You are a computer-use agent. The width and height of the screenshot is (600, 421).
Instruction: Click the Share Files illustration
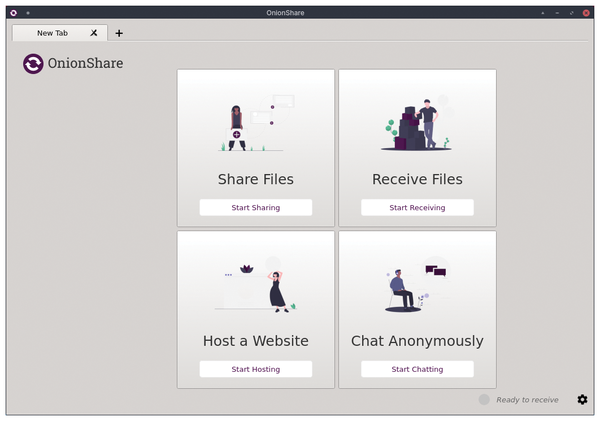click(x=256, y=122)
